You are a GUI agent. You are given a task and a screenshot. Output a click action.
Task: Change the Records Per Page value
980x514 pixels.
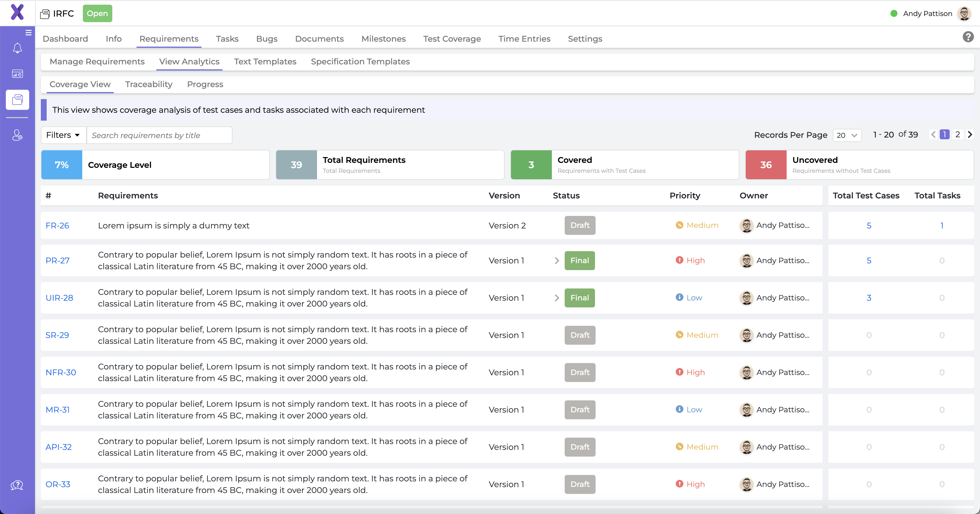click(x=847, y=135)
